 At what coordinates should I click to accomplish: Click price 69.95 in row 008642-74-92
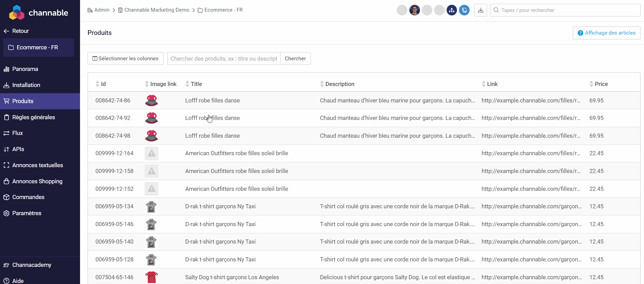point(596,118)
